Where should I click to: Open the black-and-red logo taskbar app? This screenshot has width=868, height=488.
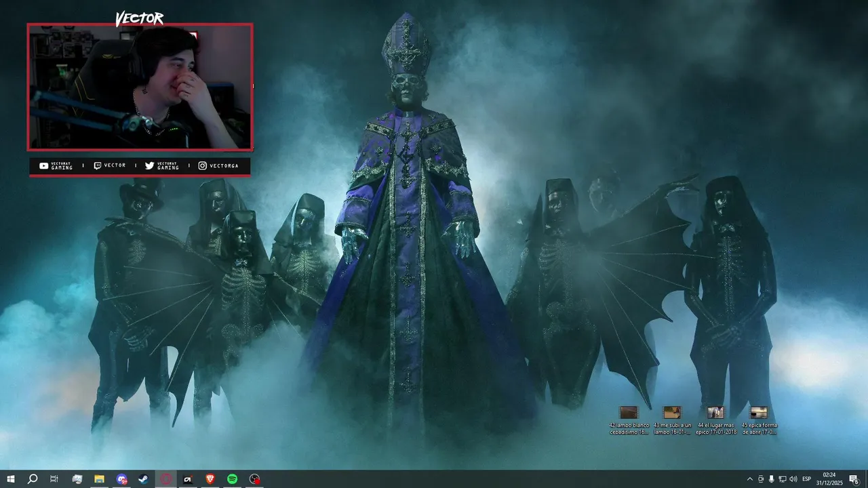point(188,479)
